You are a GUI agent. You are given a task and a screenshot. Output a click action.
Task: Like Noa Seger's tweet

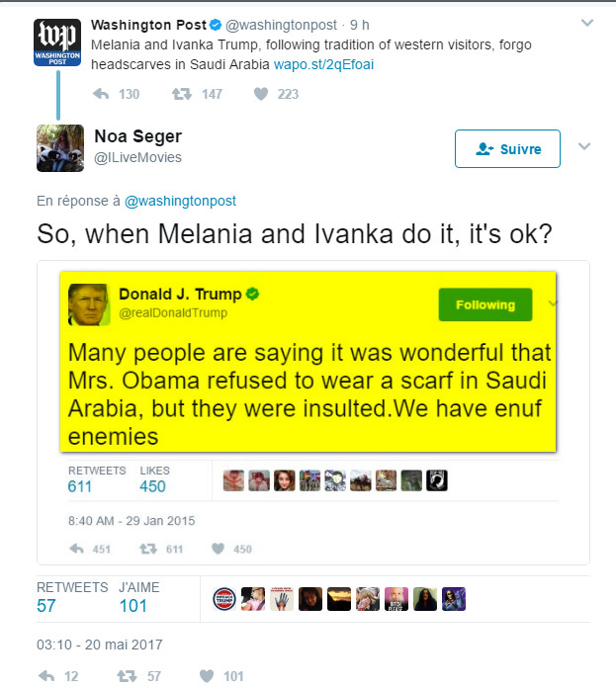[207, 676]
